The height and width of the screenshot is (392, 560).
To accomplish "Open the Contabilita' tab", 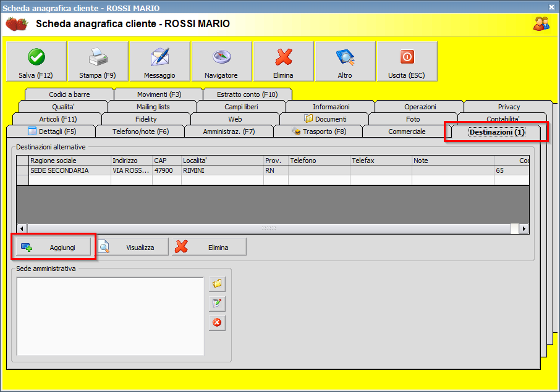I will tap(503, 119).
